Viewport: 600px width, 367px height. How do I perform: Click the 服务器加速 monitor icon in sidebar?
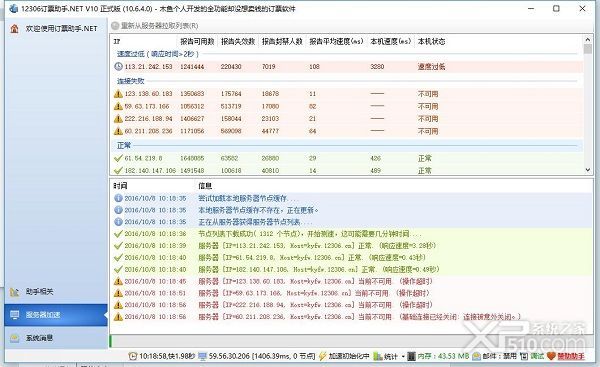tap(15, 315)
